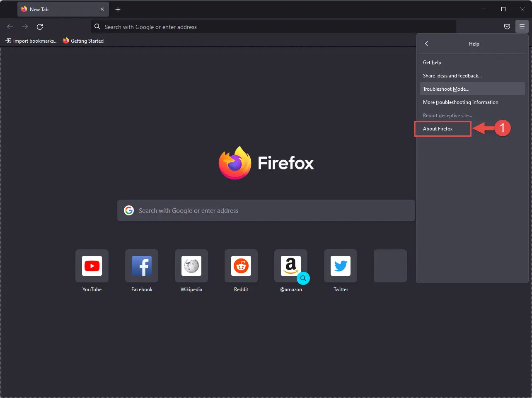Open the Wikipedia shortcut tile
The image size is (532, 398).
(191, 266)
